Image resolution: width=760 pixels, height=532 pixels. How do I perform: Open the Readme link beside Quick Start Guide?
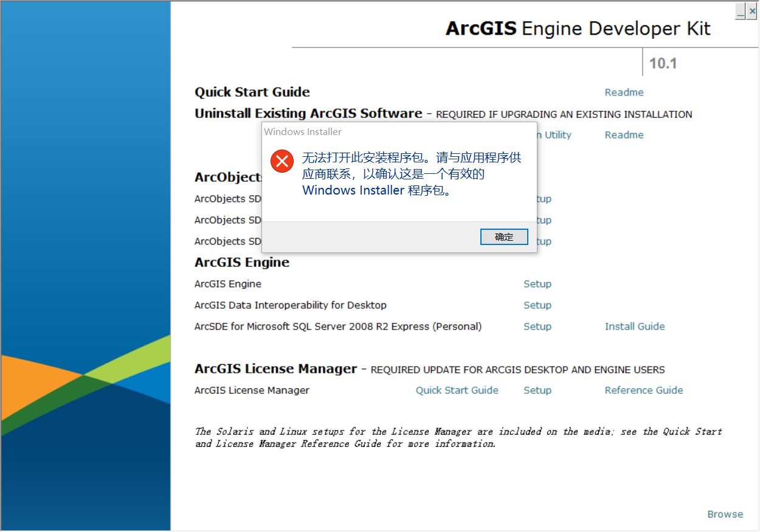(x=624, y=92)
